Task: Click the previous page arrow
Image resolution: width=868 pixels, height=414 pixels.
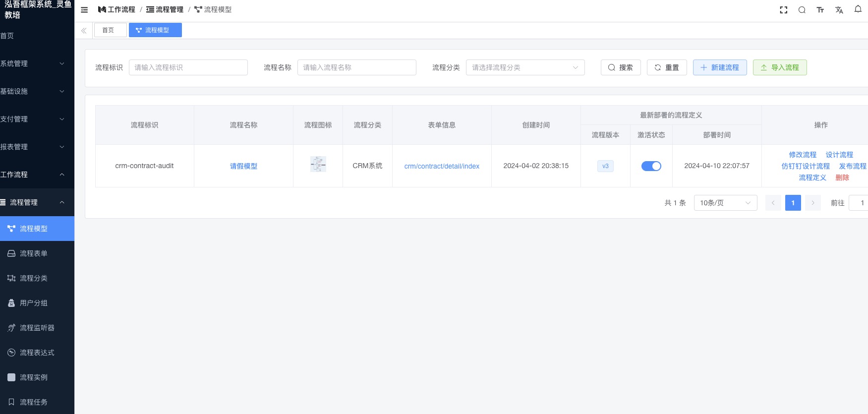Action: coord(773,203)
